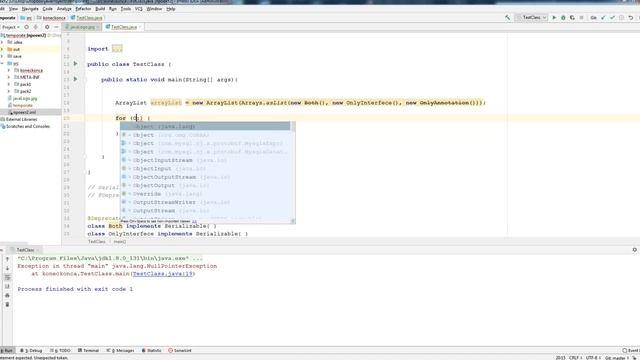Select Scratches and Consoles in project tree
This screenshot has width=640, height=360.
(x=28, y=127)
